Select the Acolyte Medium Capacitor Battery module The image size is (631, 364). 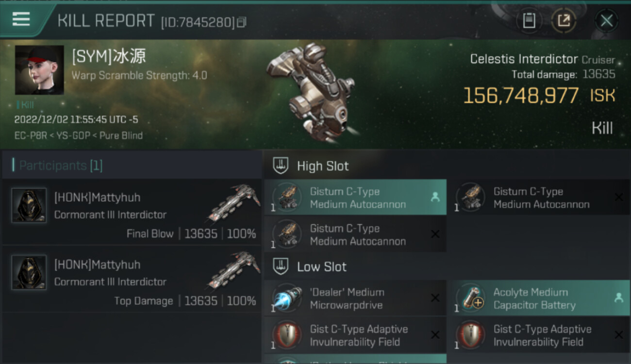[x=534, y=298]
